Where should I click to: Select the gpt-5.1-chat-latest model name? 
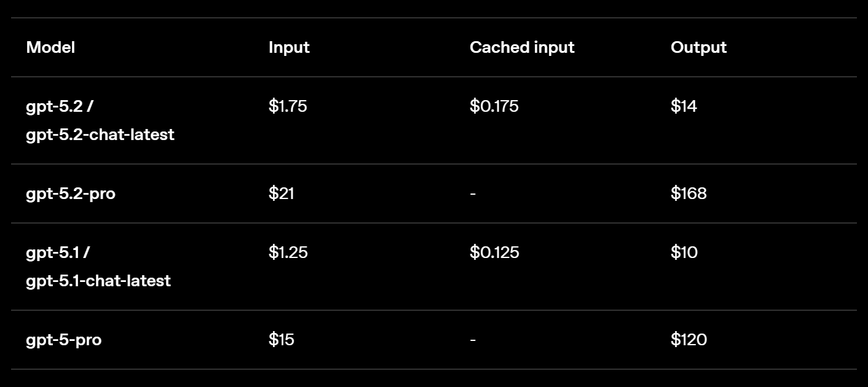point(98,281)
